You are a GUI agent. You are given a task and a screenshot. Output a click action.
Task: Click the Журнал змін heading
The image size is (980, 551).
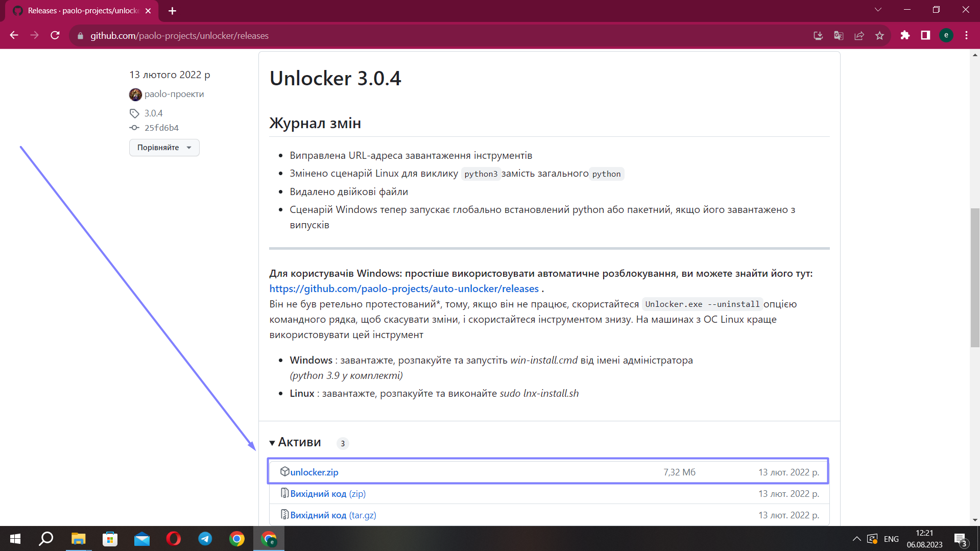(x=315, y=123)
